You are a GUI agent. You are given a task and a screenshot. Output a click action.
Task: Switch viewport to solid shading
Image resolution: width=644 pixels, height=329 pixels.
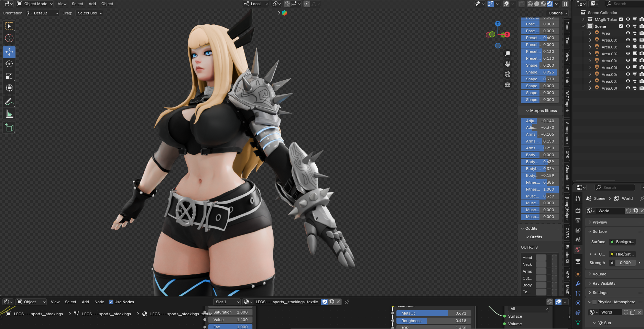click(537, 4)
